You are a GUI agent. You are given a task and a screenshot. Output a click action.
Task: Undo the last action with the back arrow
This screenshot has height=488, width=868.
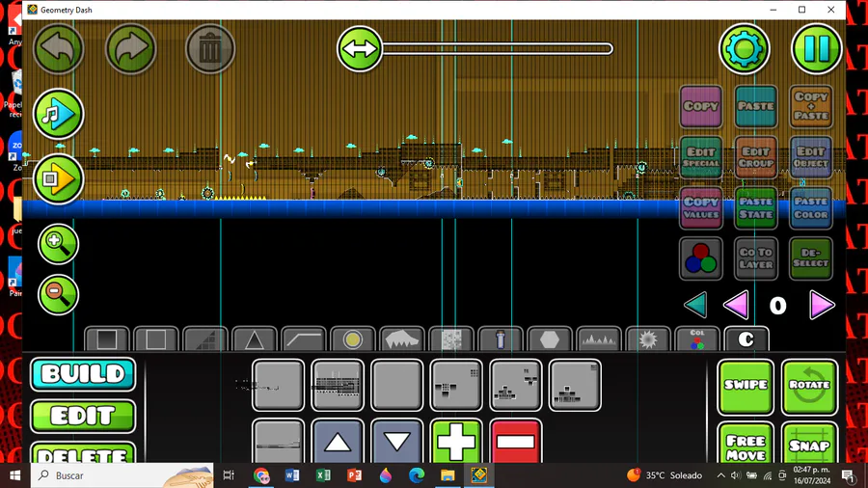pyautogui.click(x=58, y=49)
